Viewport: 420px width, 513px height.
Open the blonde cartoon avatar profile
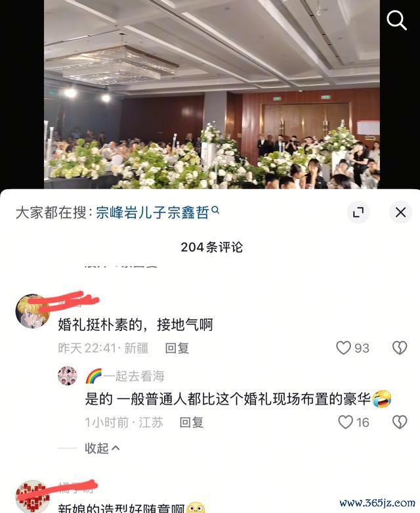tap(32, 311)
